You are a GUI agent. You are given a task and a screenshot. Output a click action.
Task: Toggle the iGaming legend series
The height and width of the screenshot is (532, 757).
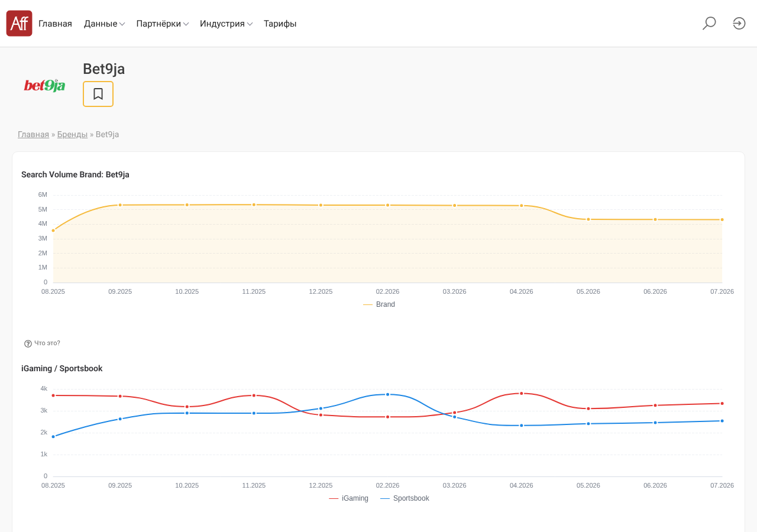[x=348, y=498]
